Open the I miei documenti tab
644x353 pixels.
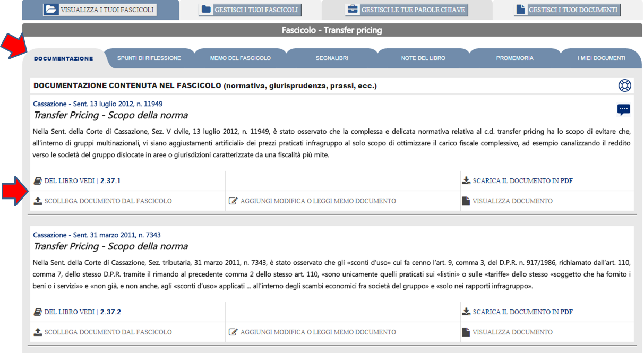click(601, 58)
